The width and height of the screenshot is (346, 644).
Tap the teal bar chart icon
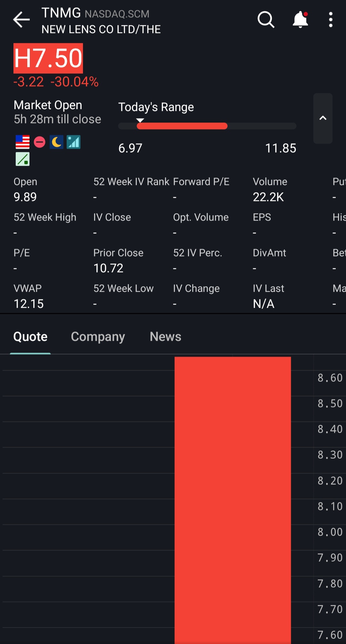pos(73,142)
